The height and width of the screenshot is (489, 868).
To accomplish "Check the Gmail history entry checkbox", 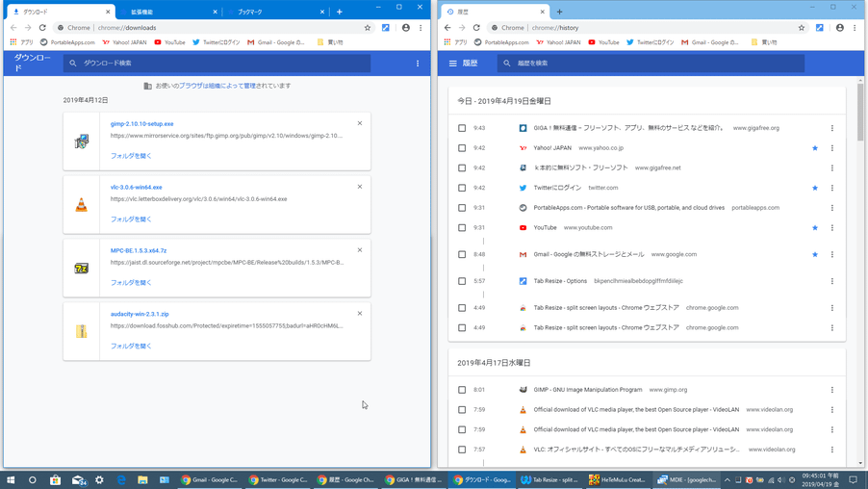I will pos(462,255).
